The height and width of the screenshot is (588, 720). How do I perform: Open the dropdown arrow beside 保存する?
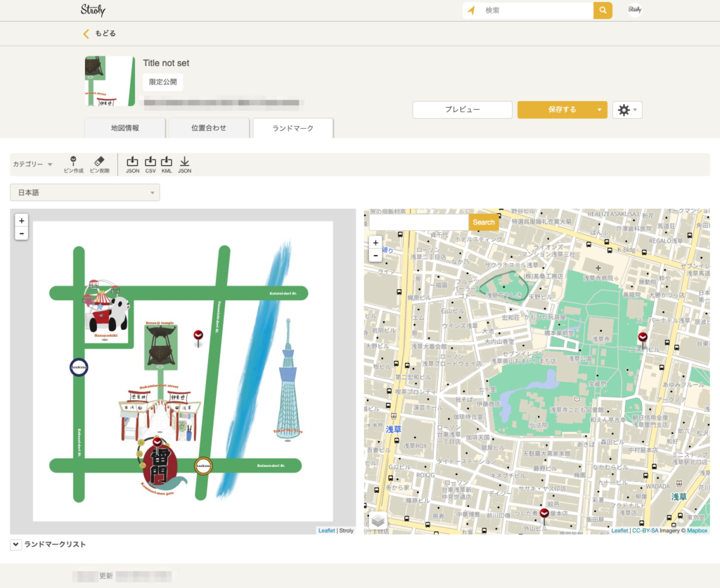point(598,110)
